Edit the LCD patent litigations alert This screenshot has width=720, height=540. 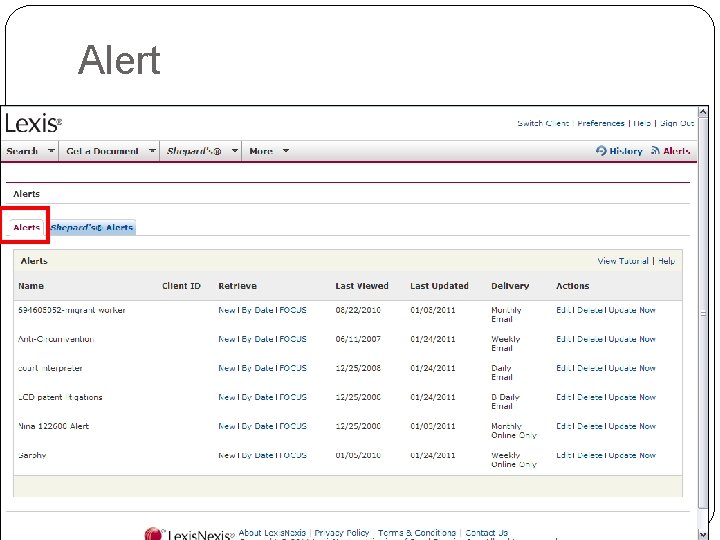(x=564, y=397)
